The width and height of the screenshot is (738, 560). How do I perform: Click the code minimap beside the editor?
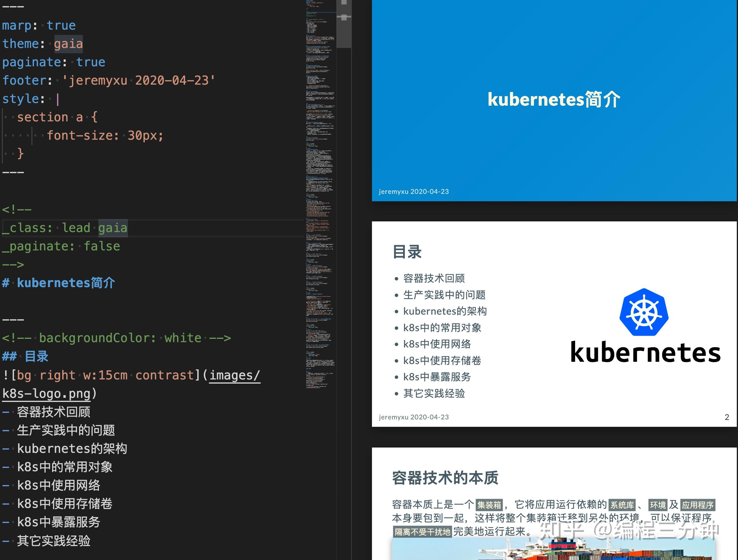point(320,200)
